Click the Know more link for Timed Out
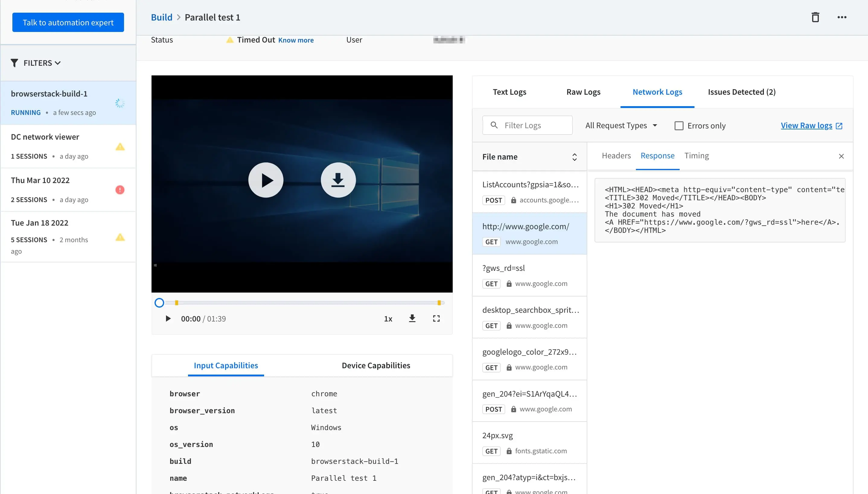868x494 pixels. pos(296,40)
